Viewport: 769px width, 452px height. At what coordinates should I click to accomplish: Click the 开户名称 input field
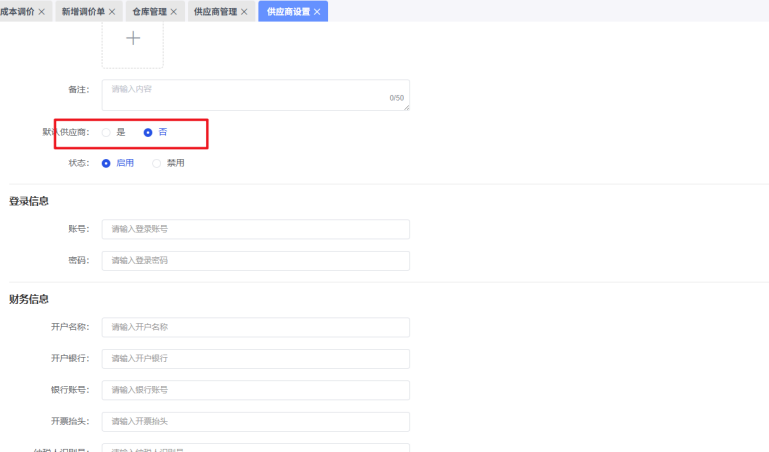coord(256,327)
